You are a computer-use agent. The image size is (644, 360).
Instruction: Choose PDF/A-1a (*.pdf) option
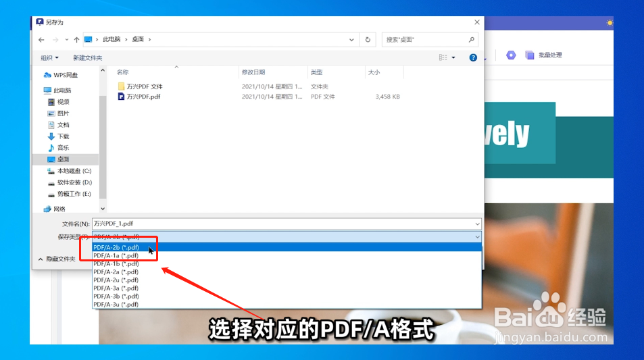coord(287,255)
